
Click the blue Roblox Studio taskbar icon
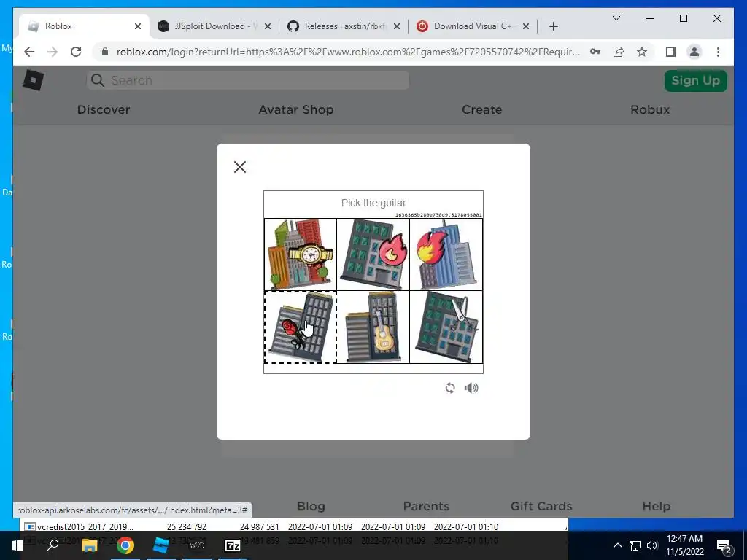pyautogui.click(x=160, y=545)
